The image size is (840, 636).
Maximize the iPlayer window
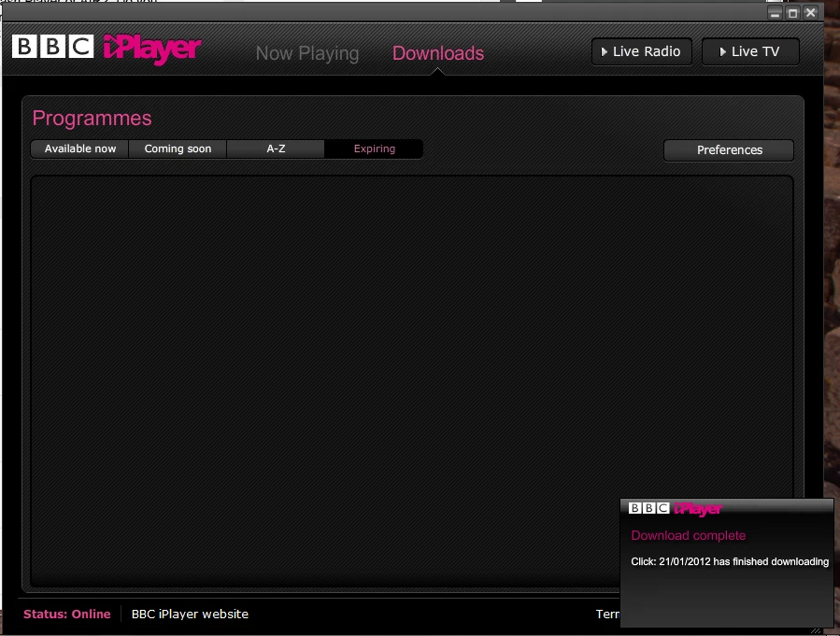(x=793, y=13)
